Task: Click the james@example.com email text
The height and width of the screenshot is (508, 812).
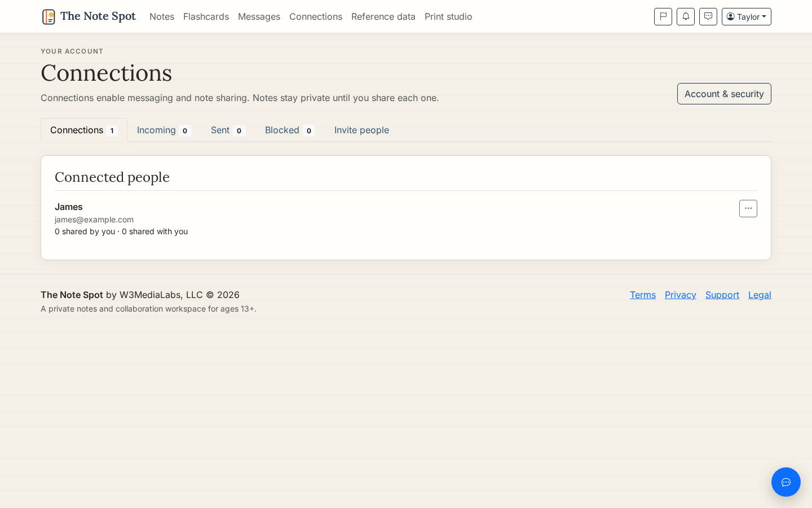Action: tap(94, 220)
